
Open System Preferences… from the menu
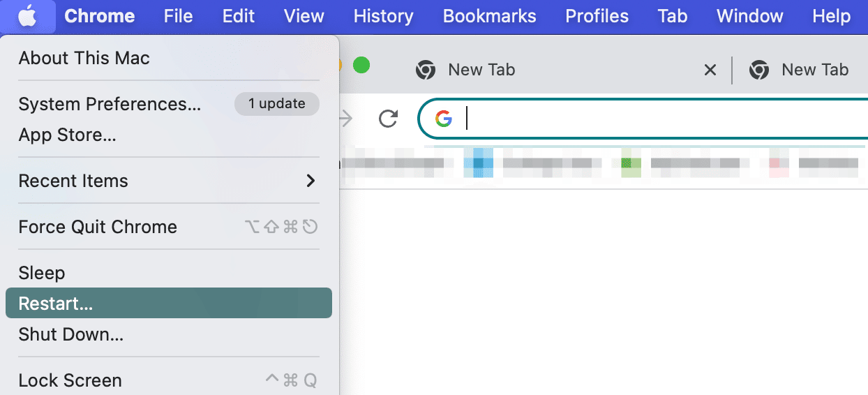[110, 104]
